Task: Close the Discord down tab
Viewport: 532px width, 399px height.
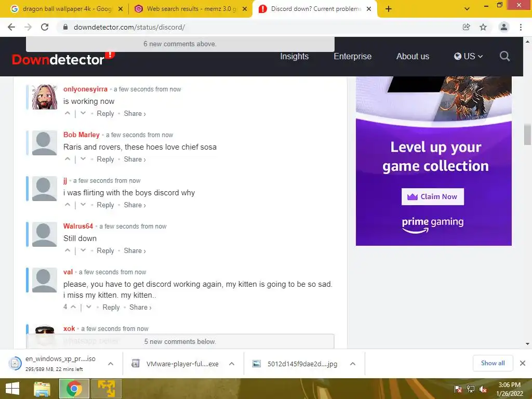Action: tap(369, 9)
